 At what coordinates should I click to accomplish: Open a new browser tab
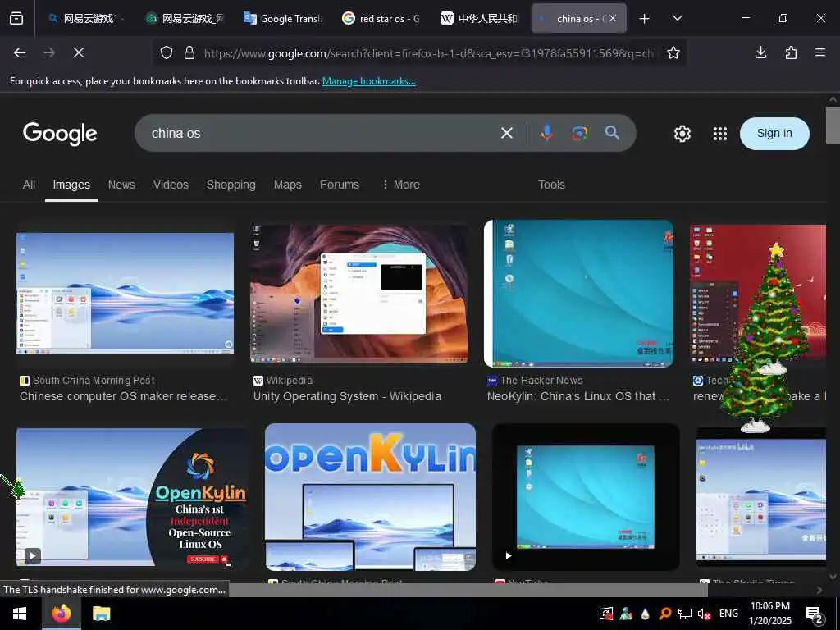645,19
